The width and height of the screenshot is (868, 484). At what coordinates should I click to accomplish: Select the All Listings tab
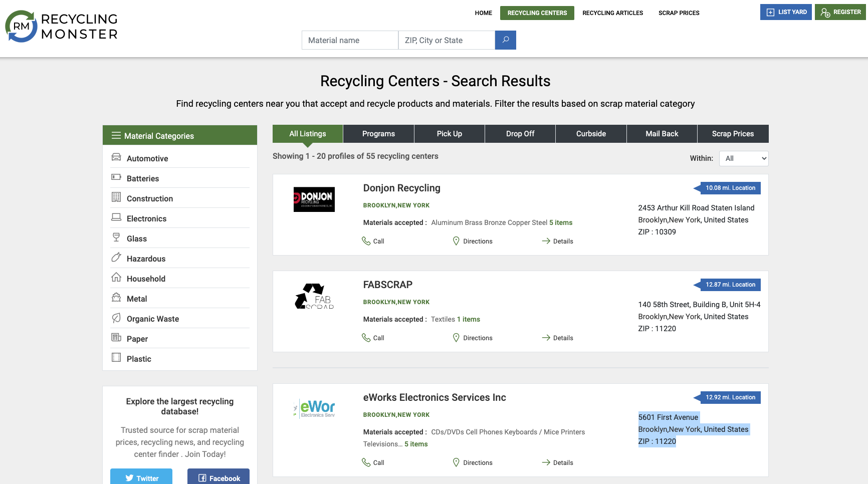coord(308,134)
